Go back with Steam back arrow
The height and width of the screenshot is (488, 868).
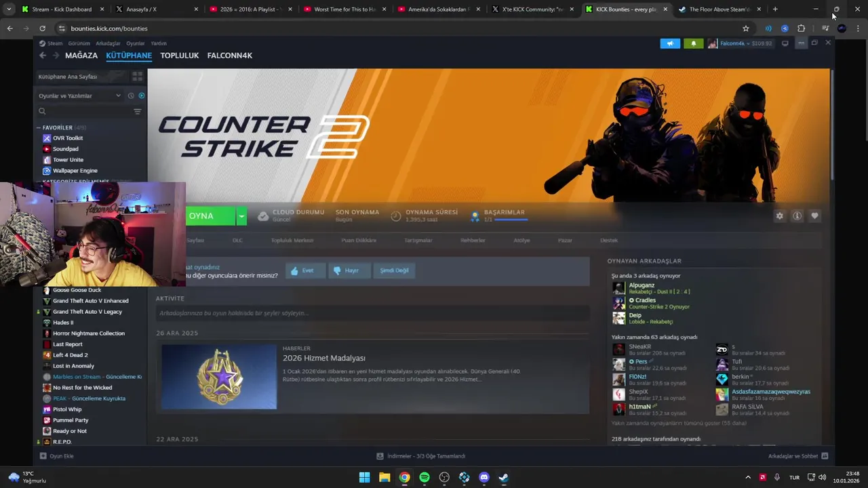point(43,56)
